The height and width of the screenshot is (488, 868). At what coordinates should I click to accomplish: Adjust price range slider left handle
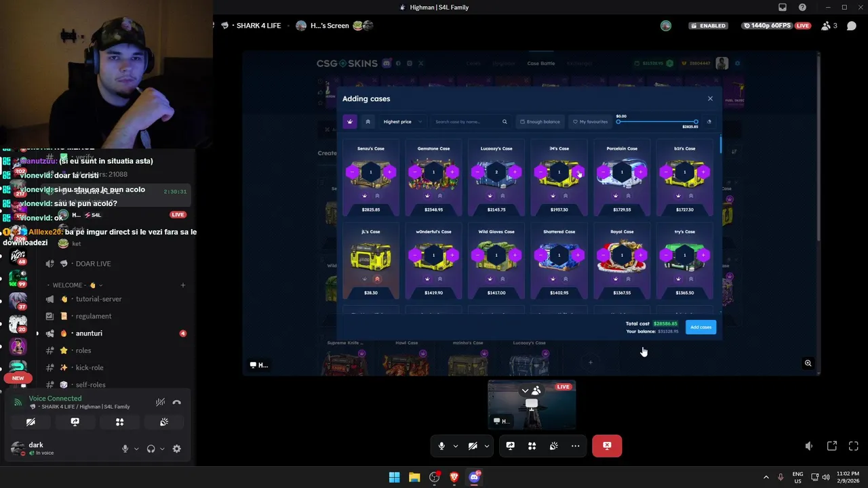point(618,122)
